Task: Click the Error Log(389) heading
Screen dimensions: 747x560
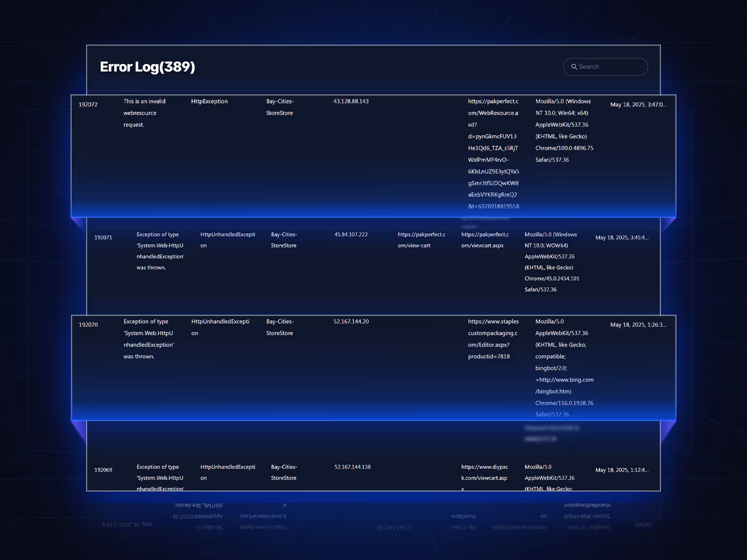Action: [x=147, y=67]
